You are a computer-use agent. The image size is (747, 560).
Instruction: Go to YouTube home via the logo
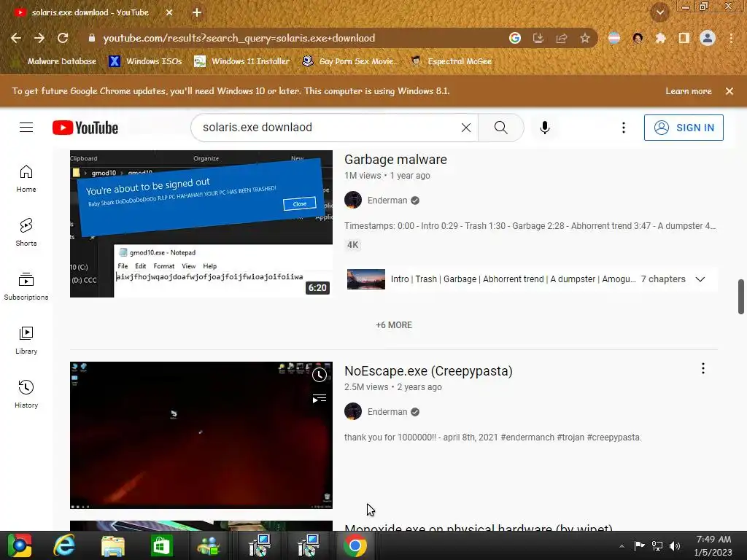[x=85, y=128]
